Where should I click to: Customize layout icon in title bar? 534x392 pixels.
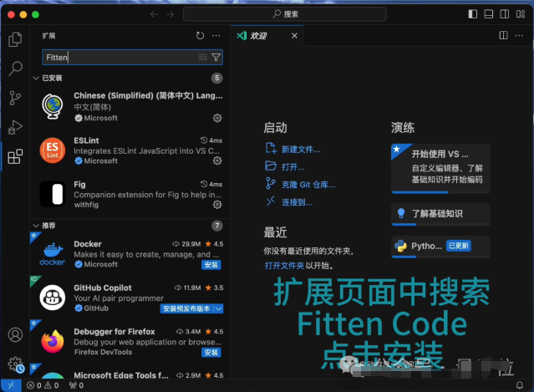521,14
